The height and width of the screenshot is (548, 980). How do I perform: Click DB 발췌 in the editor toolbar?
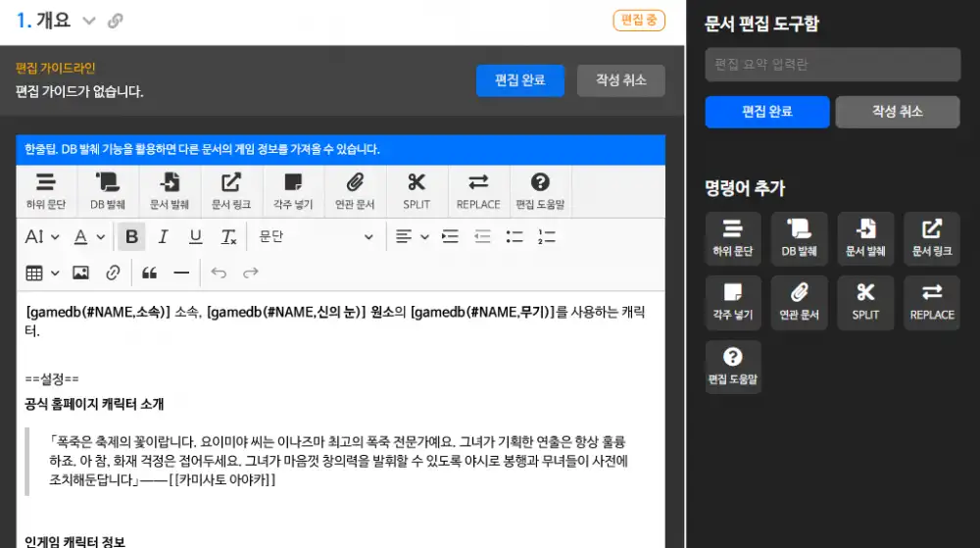(x=108, y=190)
